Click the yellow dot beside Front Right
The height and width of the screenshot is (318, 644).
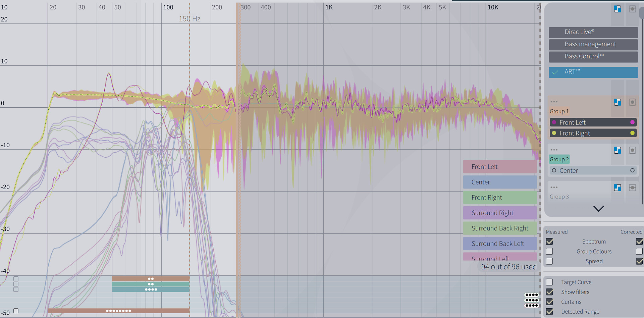[632, 133]
